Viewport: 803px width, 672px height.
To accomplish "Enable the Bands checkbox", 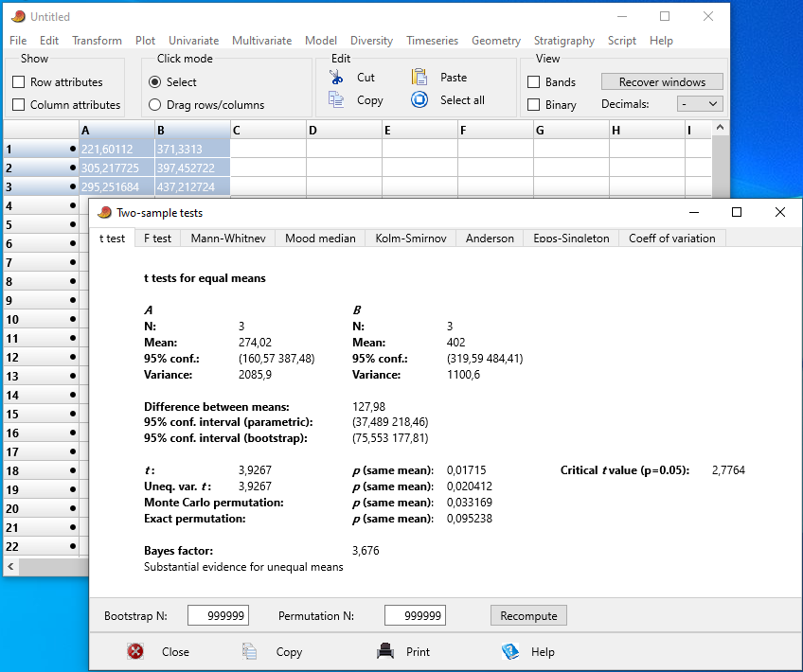I will (534, 82).
